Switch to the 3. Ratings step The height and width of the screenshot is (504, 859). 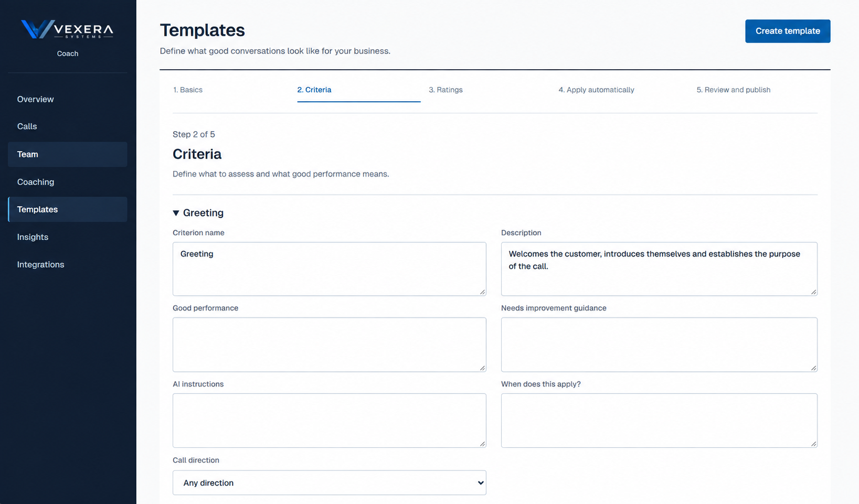tap(446, 90)
